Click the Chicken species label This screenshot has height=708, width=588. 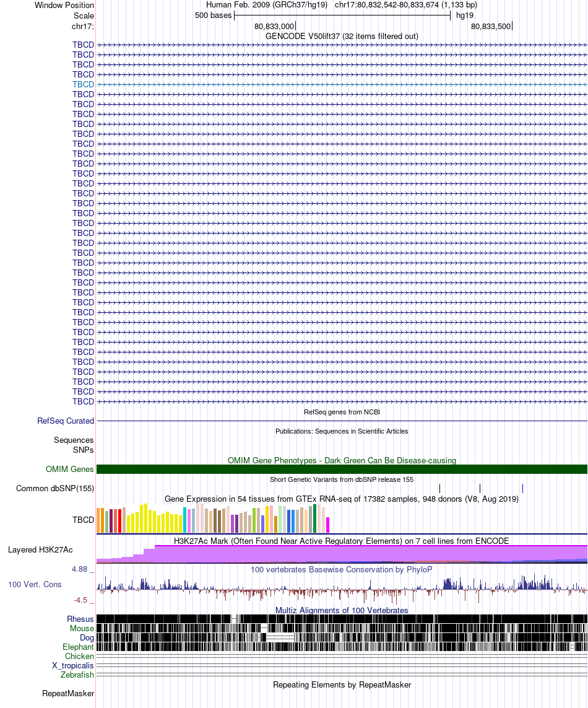[79, 657]
